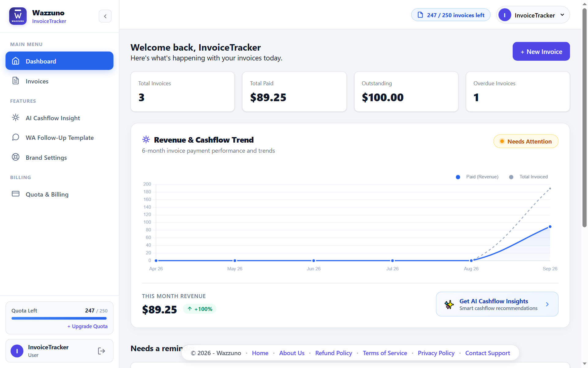
Task: Click the Wazzuno logo icon
Action: 18,16
